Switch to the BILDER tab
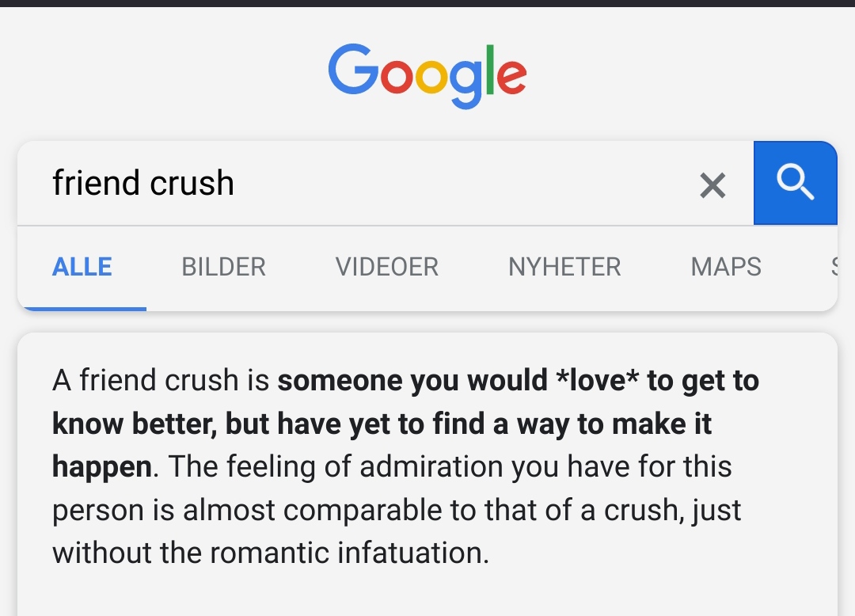This screenshot has width=855, height=616. pyautogui.click(x=223, y=267)
